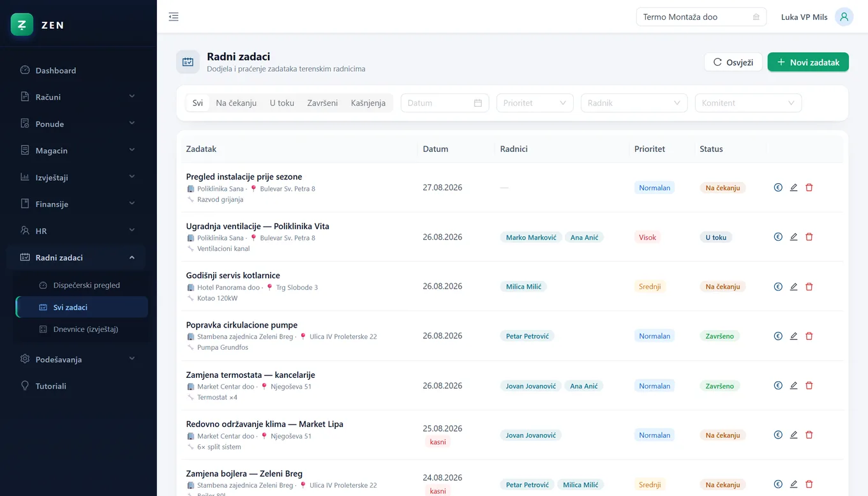Click the ZEN logo icon
Screen dimensions: 868x496
[22, 25]
